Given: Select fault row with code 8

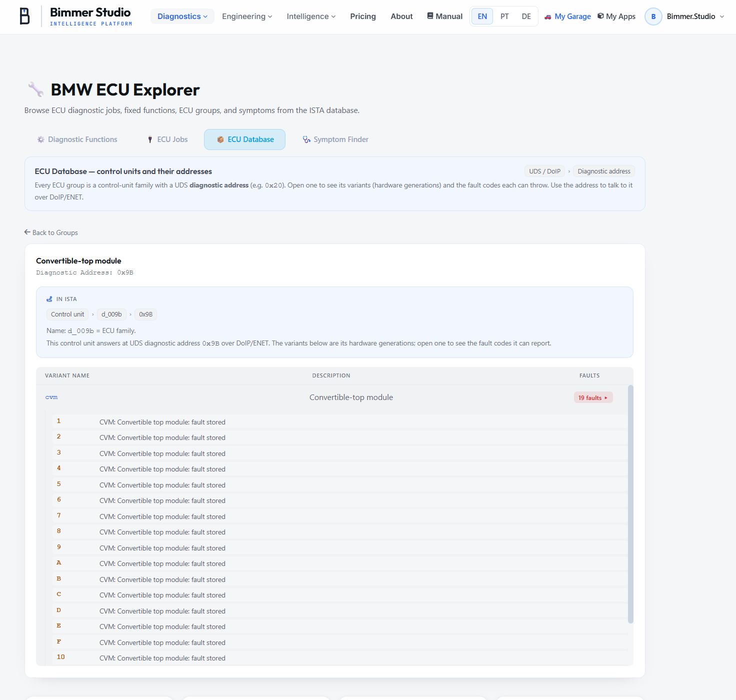Looking at the screenshot, I should pos(340,532).
